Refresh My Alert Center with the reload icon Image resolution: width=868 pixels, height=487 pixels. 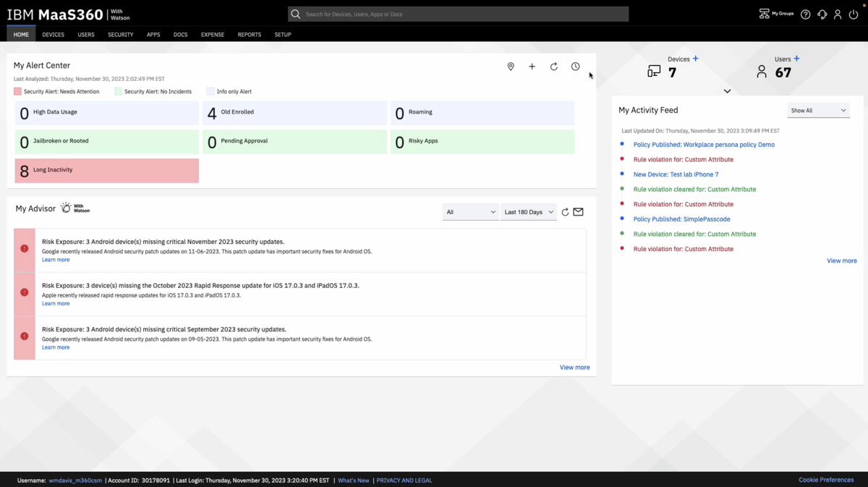pyautogui.click(x=553, y=66)
